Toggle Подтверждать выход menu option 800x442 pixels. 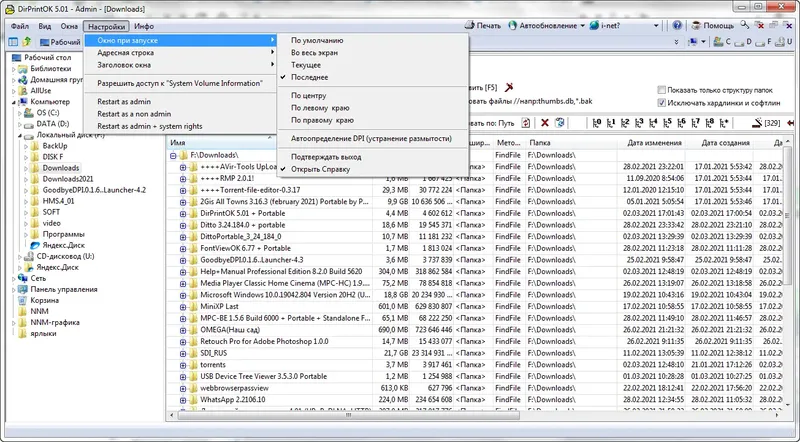coord(373,157)
